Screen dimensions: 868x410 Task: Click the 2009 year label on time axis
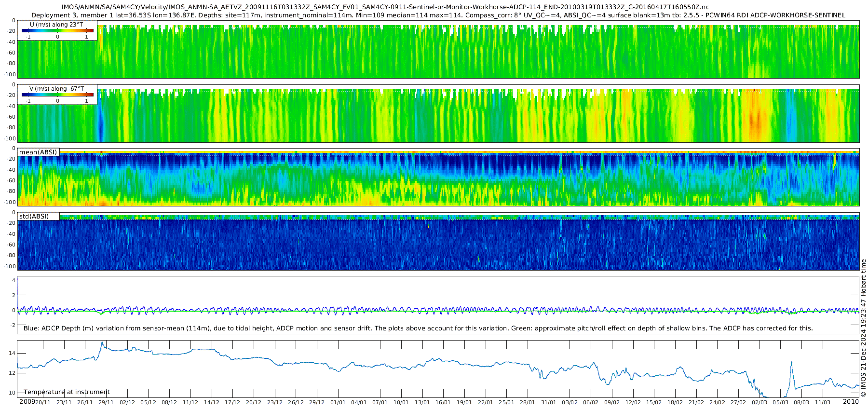(27, 402)
